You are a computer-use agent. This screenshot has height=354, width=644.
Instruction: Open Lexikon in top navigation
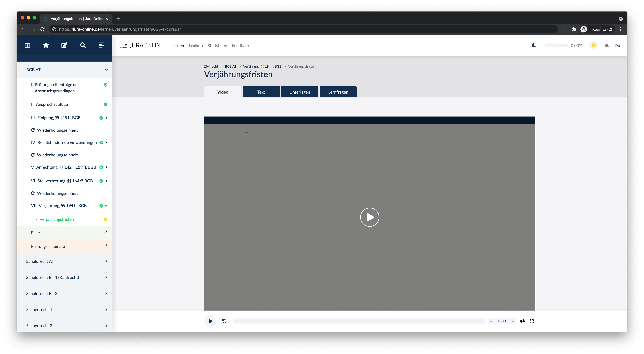195,45
